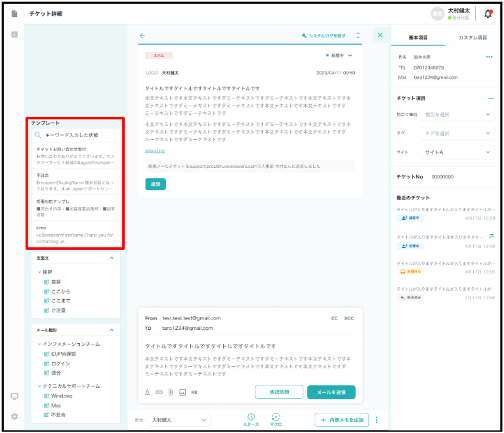Open the マクロ macro icon

tap(276, 417)
